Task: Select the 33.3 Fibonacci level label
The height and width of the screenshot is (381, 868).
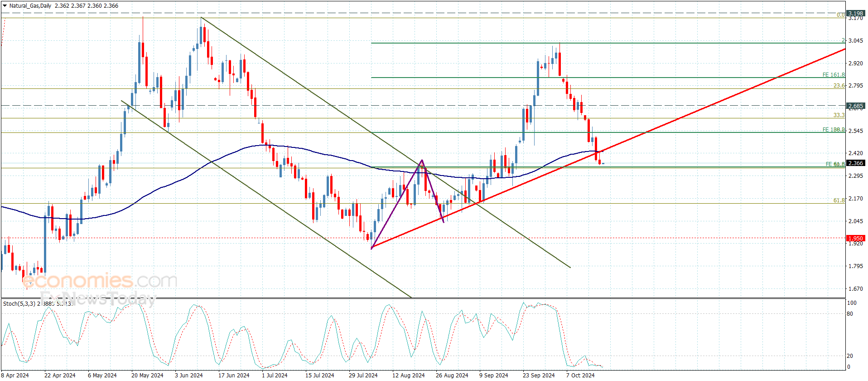Action: click(839, 115)
